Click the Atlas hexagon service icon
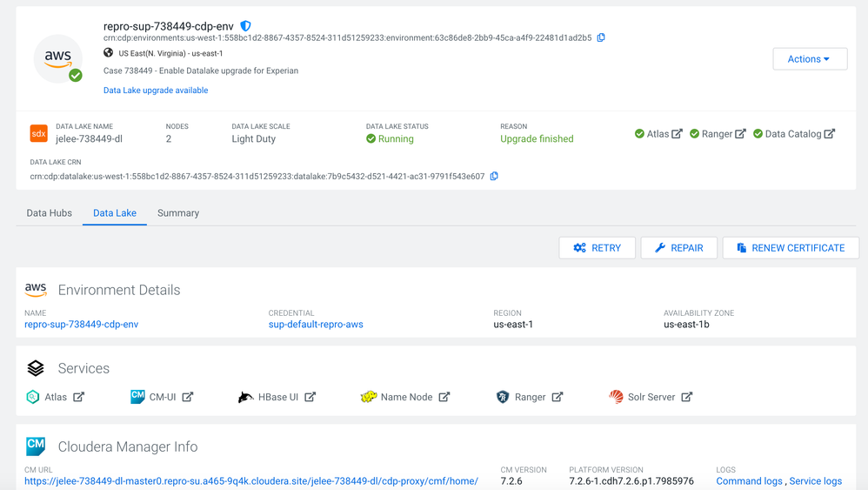The height and width of the screenshot is (490, 868). click(33, 397)
